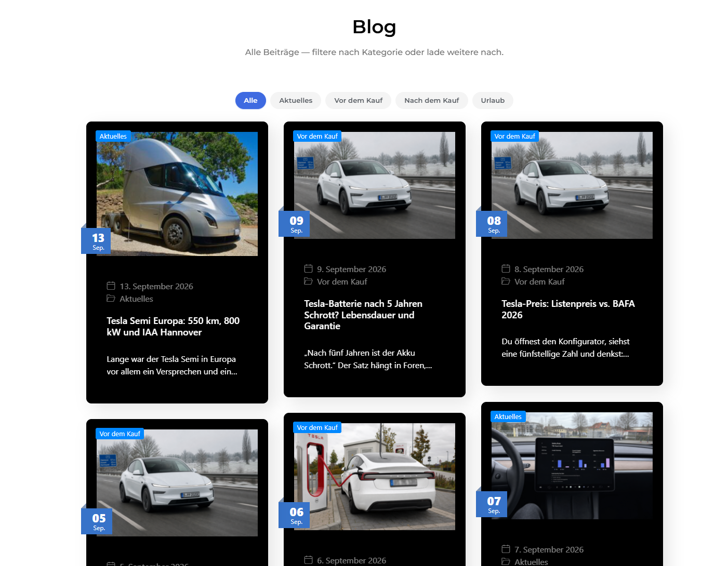Click the 13 Sep date badge
This screenshot has width=728, height=566.
[x=96, y=241]
